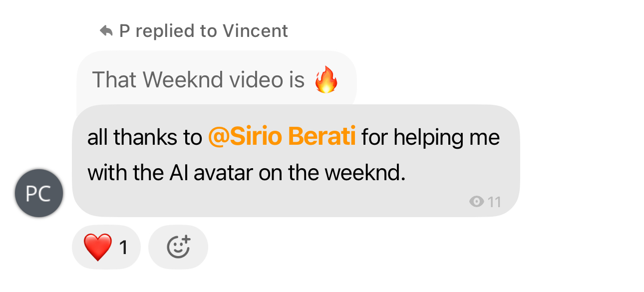Click "replied to" text in the header

pos(176,32)
